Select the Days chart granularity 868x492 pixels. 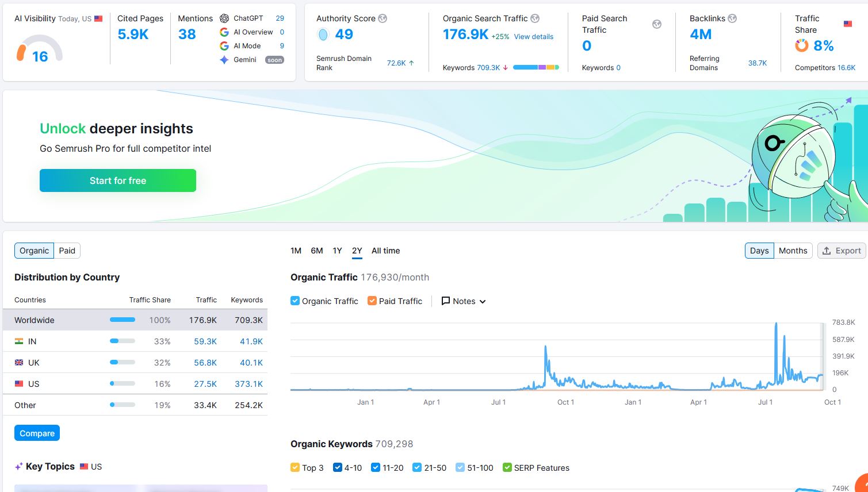759,251
